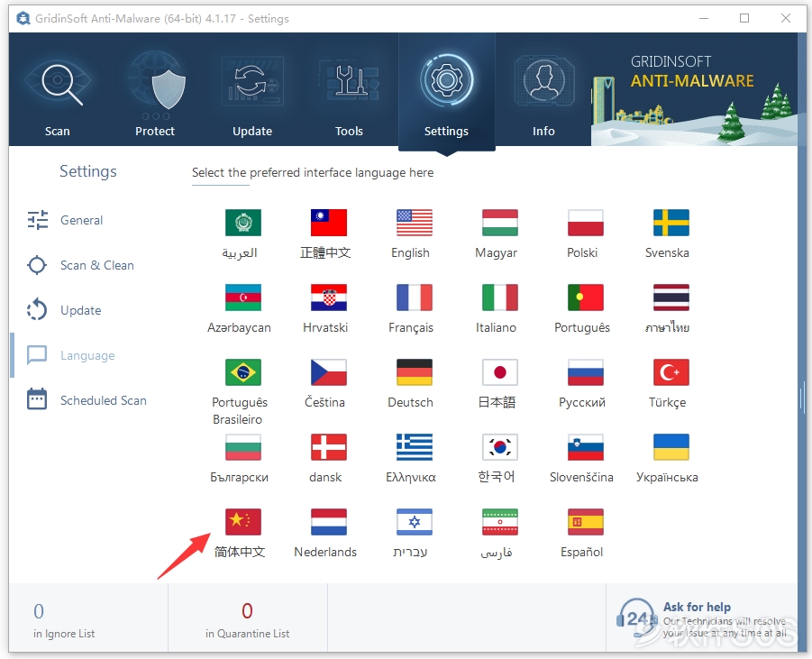Pick the dansk flag

pyautogui.click(x=329, y=447)
